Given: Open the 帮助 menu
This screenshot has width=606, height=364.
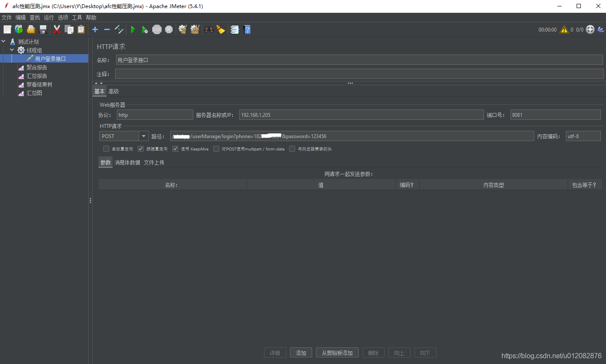Looking at the screenshot, I should [x=91, y=17].
